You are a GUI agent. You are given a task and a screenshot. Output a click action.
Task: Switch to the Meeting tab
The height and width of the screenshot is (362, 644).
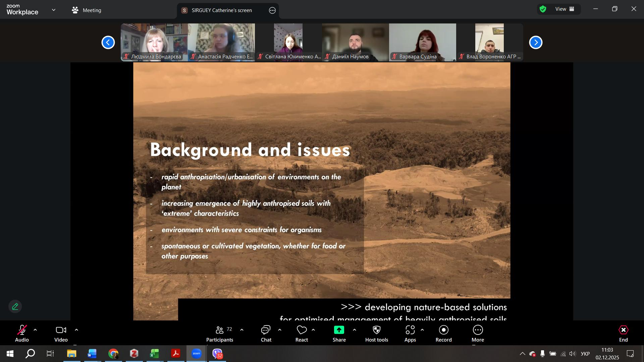tap(87, 10)
